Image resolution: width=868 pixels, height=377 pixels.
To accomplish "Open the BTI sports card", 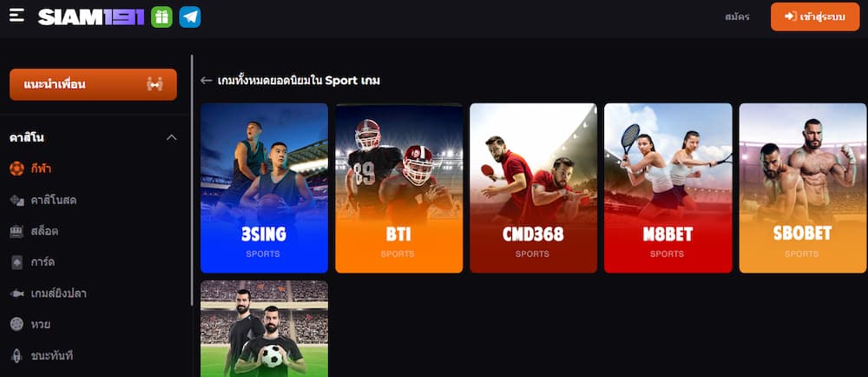I will (x=399, y=188).
